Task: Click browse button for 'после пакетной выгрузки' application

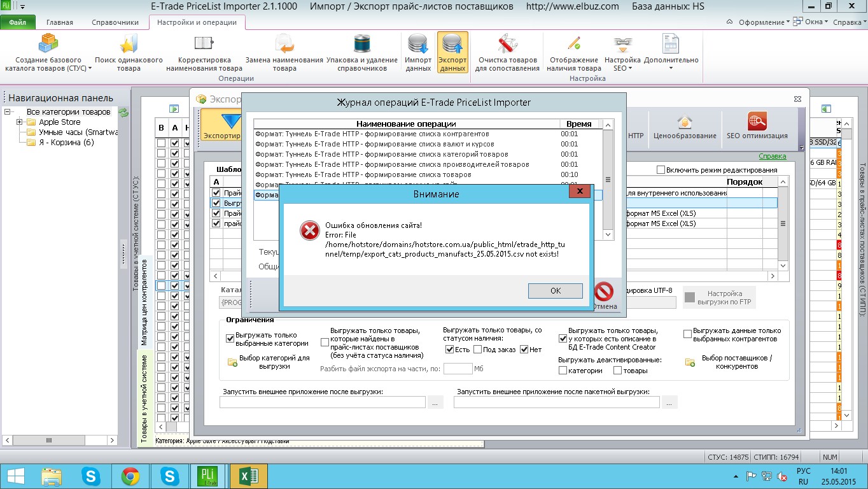Action: coord(669,402)
